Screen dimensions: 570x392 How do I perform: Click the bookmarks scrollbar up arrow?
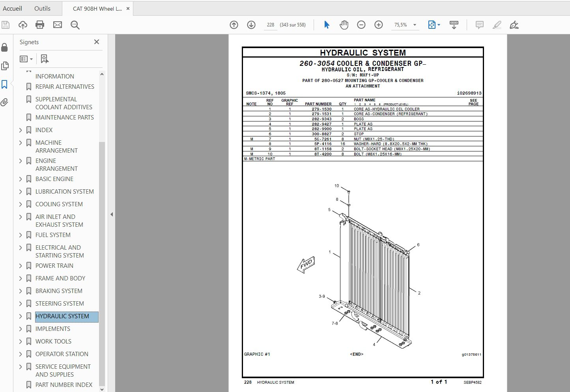(x=102, y=74)
